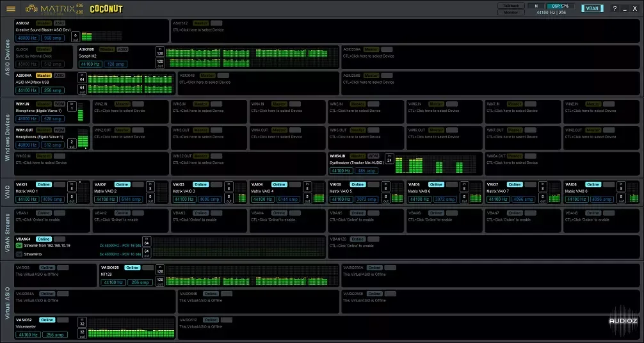Open WIN64.IN 485 smp buffer selector

pos(366,170)
